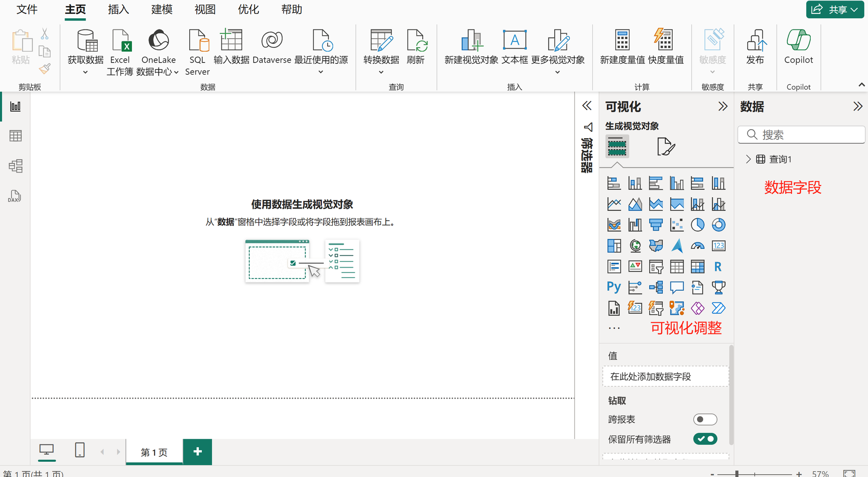Screen dimensions: 868x477
Task: Expand the 查询1 table
Action: [x=748, y=159]
